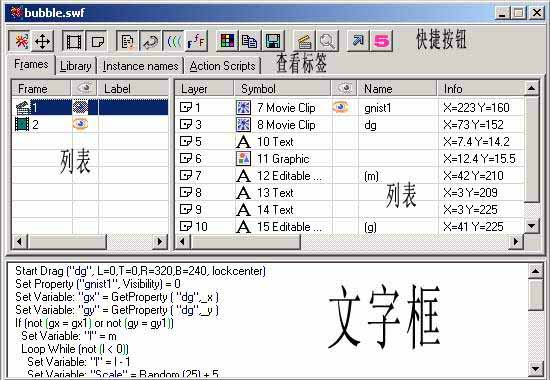Select the 11 Graphic layer row
This screenshot has height=380, width=550.
[x=349, y=158]
